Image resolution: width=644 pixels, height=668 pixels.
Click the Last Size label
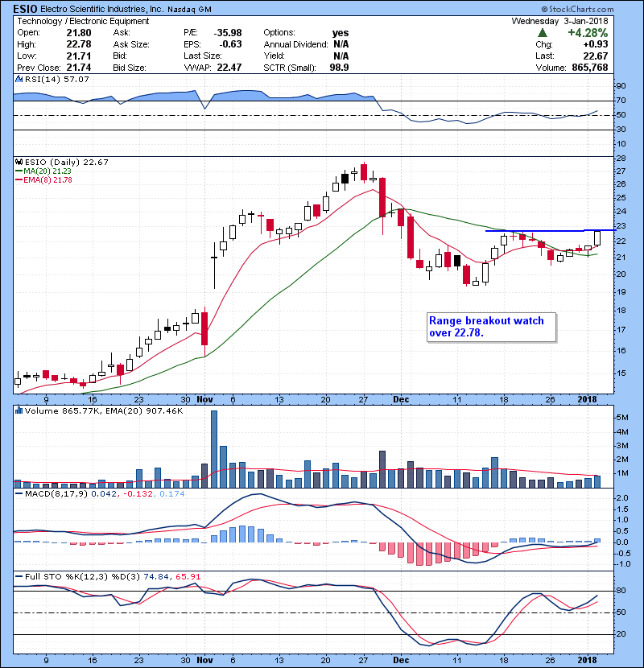pos(203,56)
